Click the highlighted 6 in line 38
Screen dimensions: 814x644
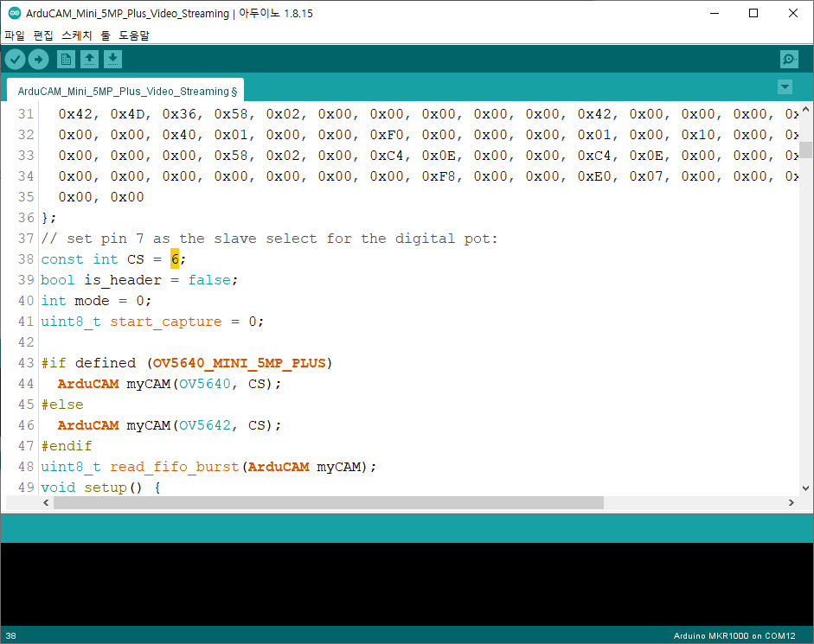click(175, 259)
